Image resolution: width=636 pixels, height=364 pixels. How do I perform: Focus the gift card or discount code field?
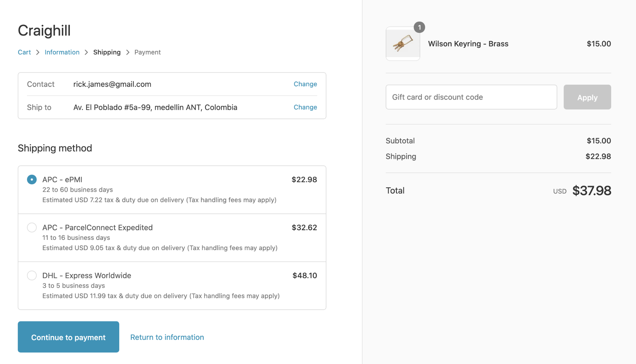[471, 97]
